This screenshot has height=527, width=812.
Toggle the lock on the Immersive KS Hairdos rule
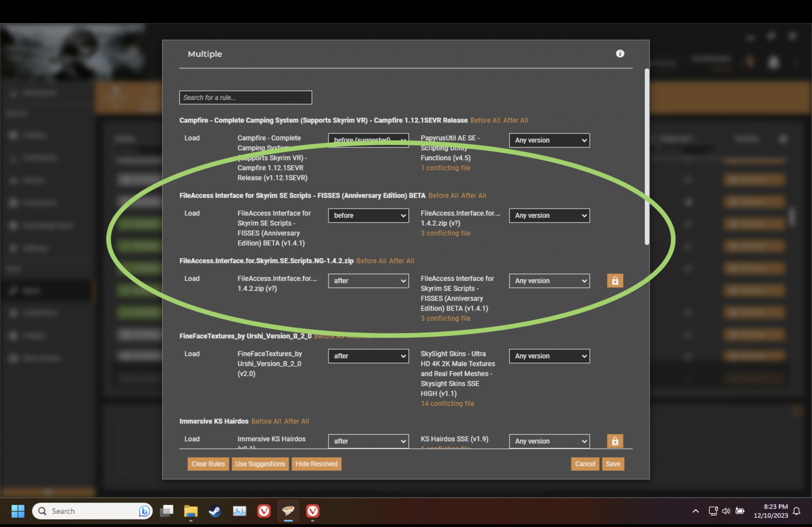tap(615, 441)
